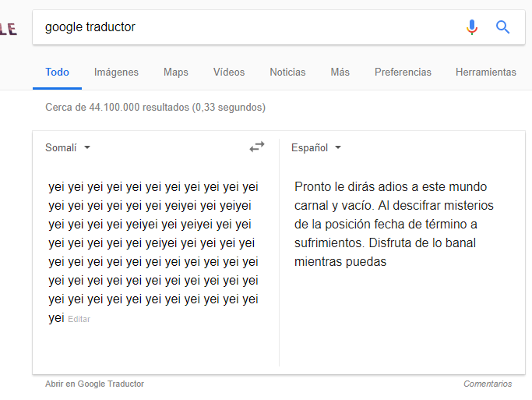The height and width of the screenshot is (400, 532).
Task: Open the Somalí source language dropdown
Action: point(68,147)
